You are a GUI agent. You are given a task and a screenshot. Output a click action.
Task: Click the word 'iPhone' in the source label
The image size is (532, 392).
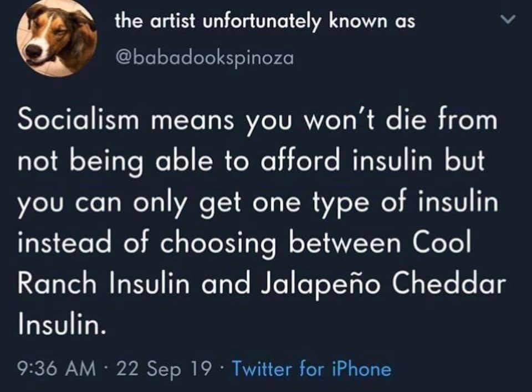361,369
